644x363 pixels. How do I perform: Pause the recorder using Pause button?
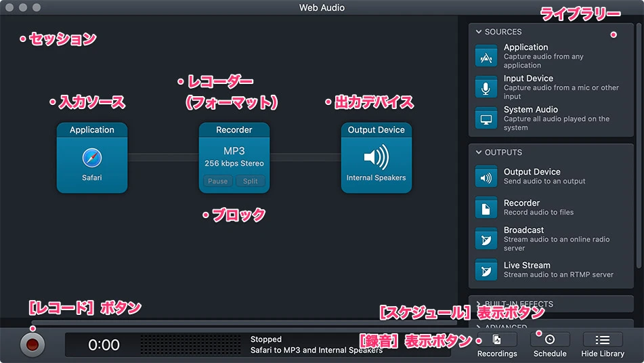(217, 181)
